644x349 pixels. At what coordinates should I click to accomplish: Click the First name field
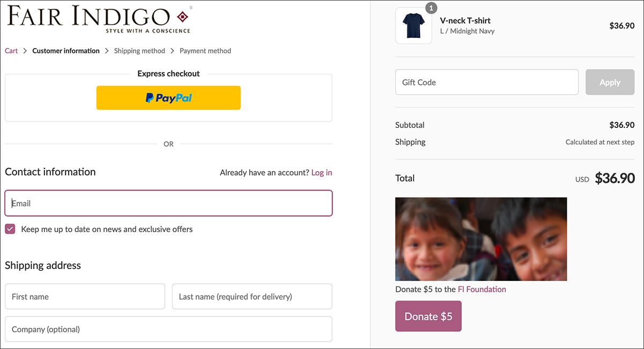click(85, 297)
